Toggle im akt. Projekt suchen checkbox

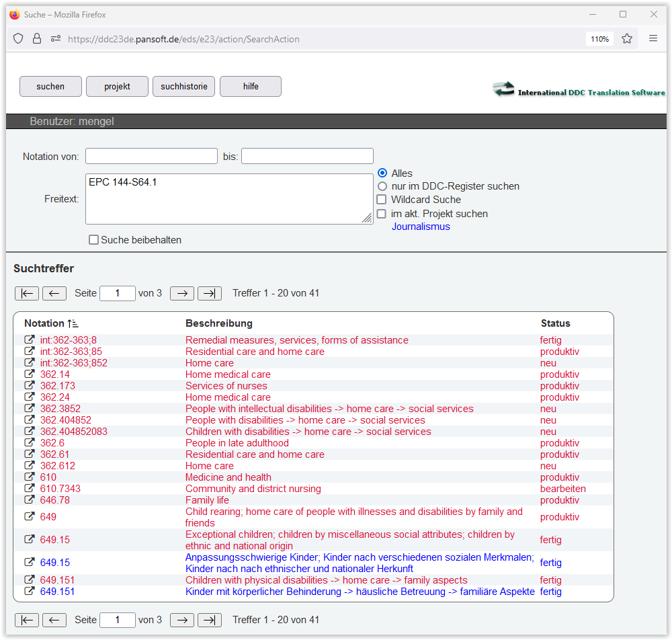(382, 214)
